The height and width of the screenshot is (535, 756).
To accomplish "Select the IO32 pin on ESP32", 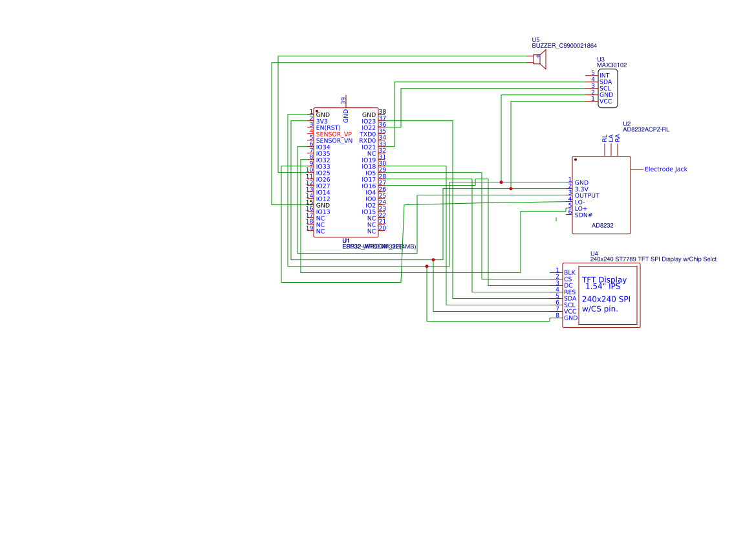I will (x=323, y=160).
